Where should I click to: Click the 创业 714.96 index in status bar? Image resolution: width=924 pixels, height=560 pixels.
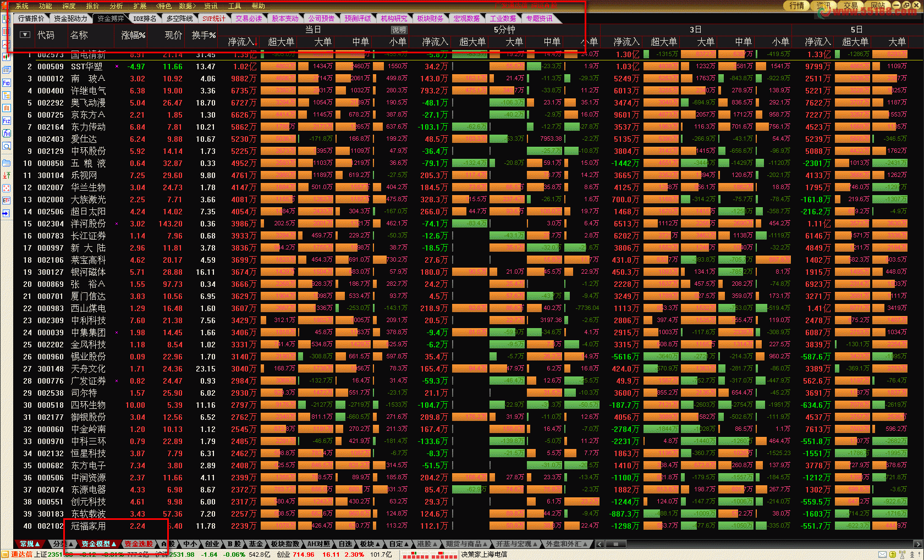(x=296, y=555)
